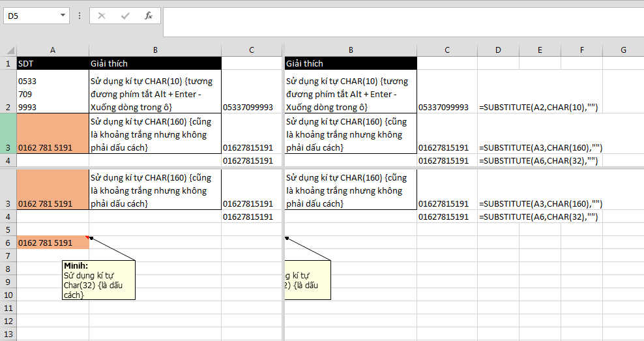Click '05337099993' cell in right pane
The width and height of the screenshot is (644, 341).
[447, 91]
